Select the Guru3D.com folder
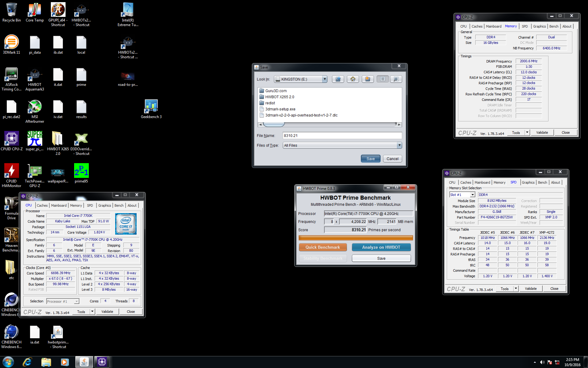 (x=273, y=91)
